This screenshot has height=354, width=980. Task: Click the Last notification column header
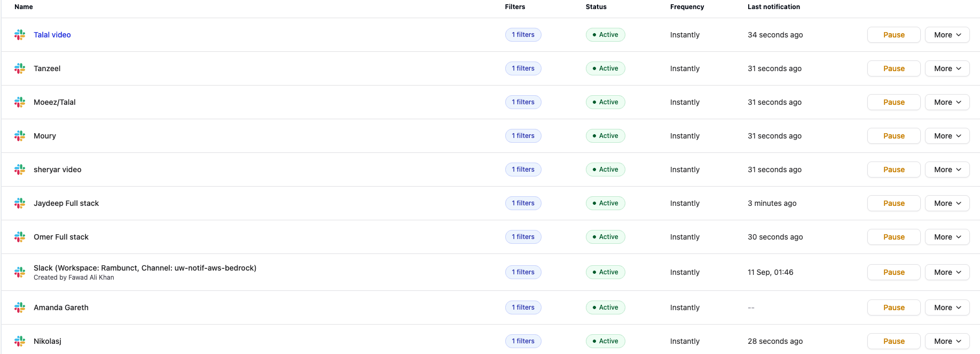coord(773,7)
